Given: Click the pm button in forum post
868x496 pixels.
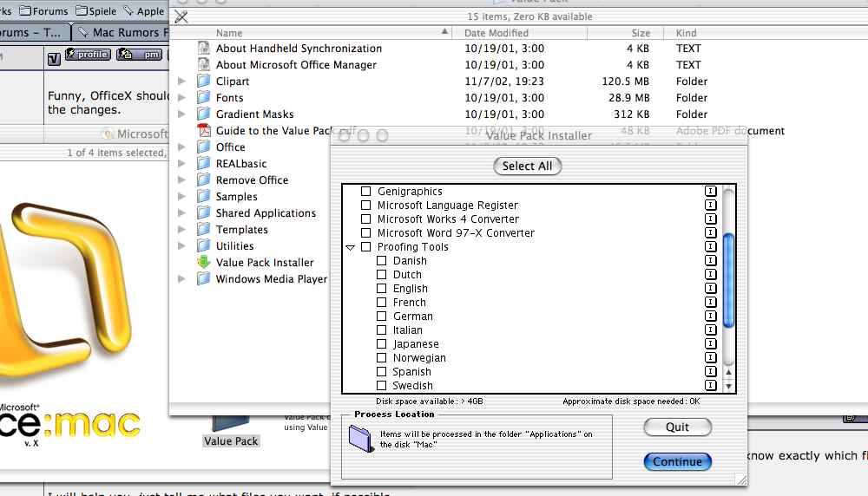Looking at the screenshot, I should [140, 54].
